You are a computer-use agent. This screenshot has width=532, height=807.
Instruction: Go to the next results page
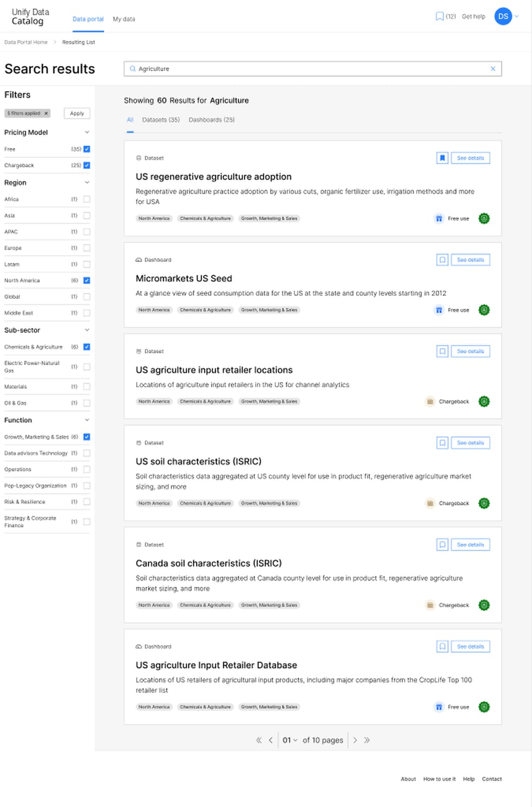tap(355, 740)
